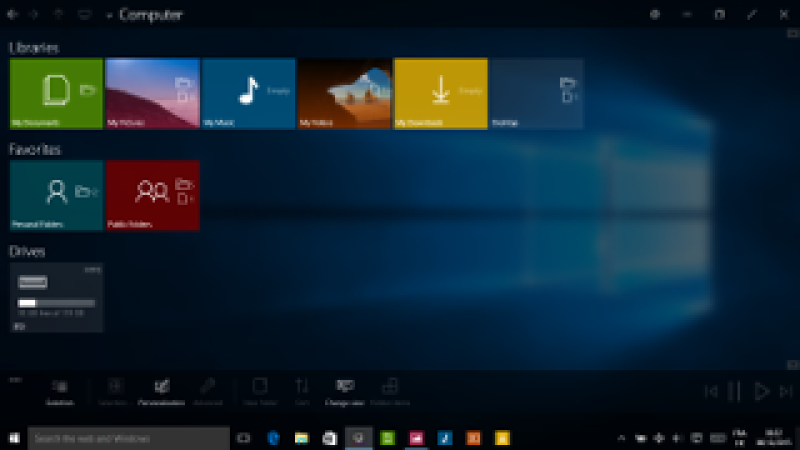Open the Store from the taskbar
This screenshot has width=800, height=450.
coord(330,438)
